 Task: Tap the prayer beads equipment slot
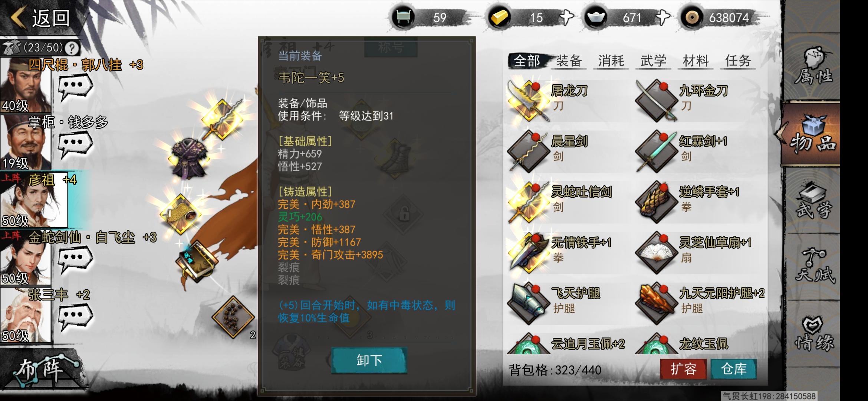233,317
